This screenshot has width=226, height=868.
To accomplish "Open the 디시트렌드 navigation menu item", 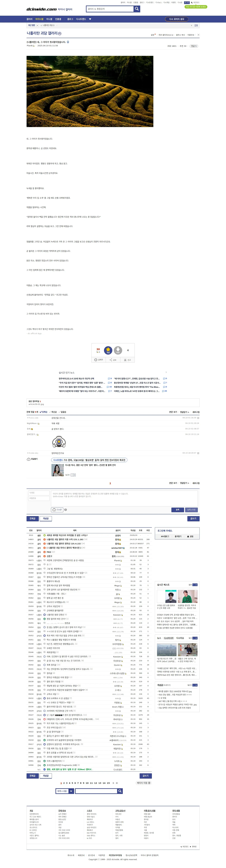I will pos(81,19).
